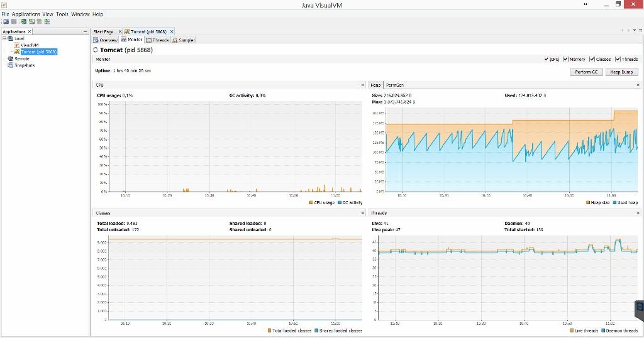Click the first icon in the main toolbar
This screenshot has width=644, height=338.
[6, 21]
